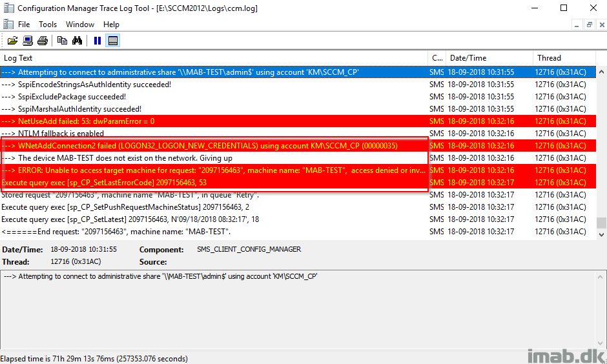Select the 'WNetAddConnection2 failed' error row

pyautogui.click(x=298, y=146)
